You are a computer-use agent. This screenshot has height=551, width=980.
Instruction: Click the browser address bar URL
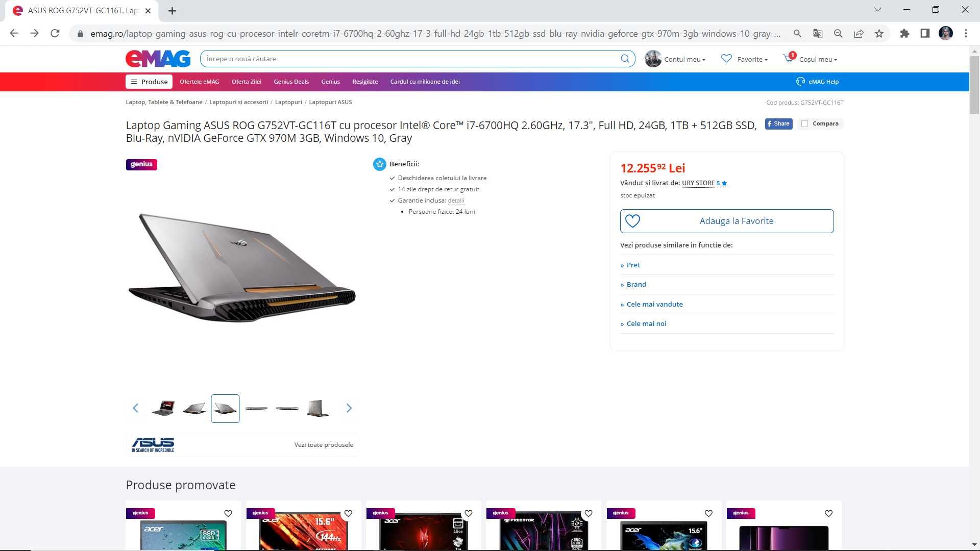(x=435, y=34)
